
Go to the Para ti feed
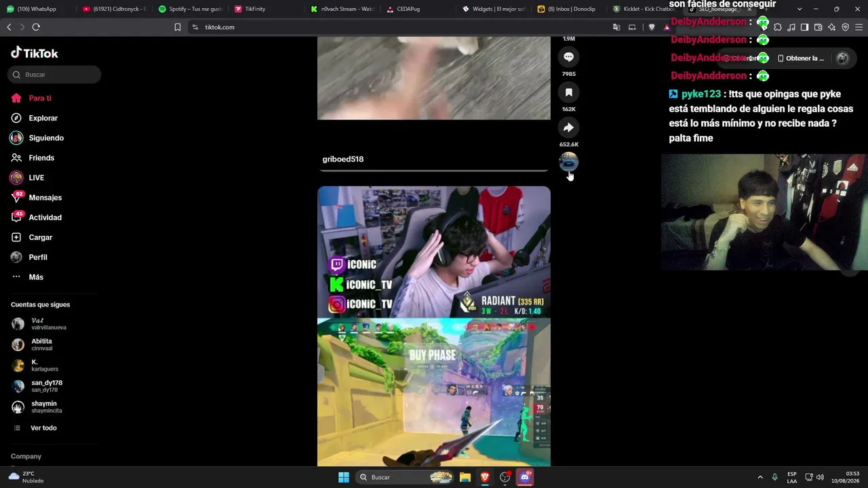coord(40,98)
